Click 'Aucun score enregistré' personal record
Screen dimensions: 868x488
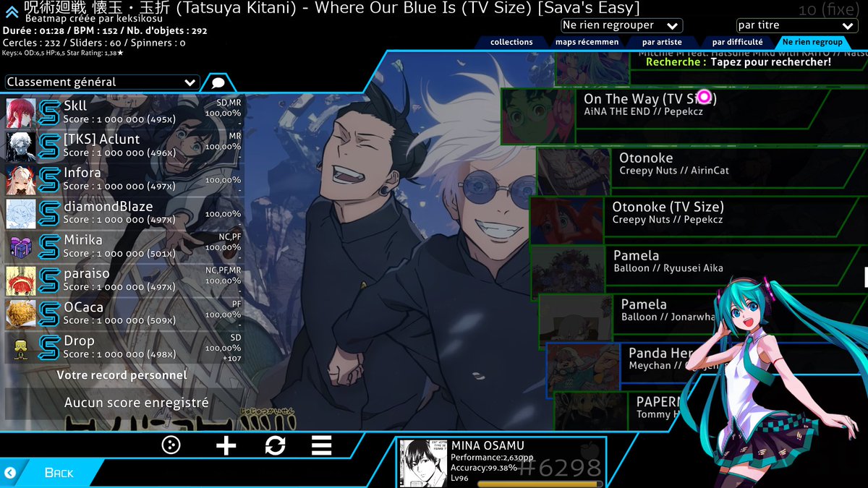(x=136, y=403)
